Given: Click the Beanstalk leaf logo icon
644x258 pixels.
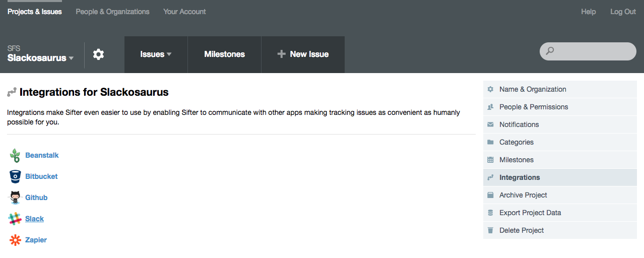Looking at the screenshot, I should [15, 155].
